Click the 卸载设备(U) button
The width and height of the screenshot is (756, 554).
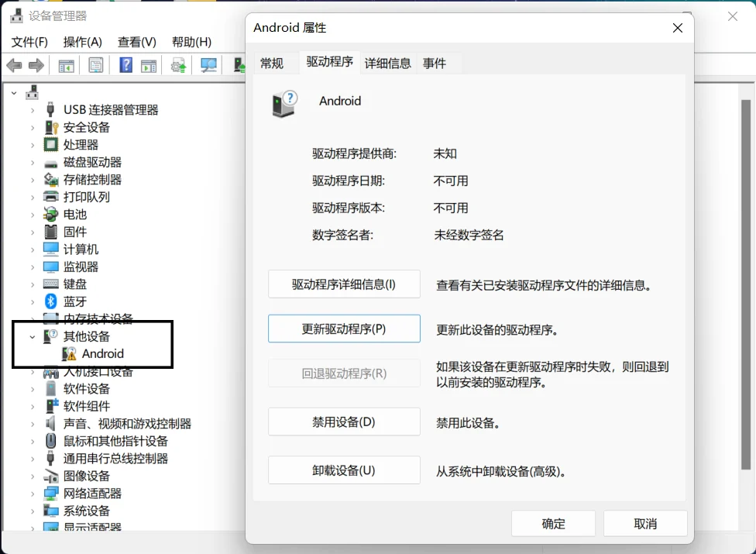[x=344, y=470]
